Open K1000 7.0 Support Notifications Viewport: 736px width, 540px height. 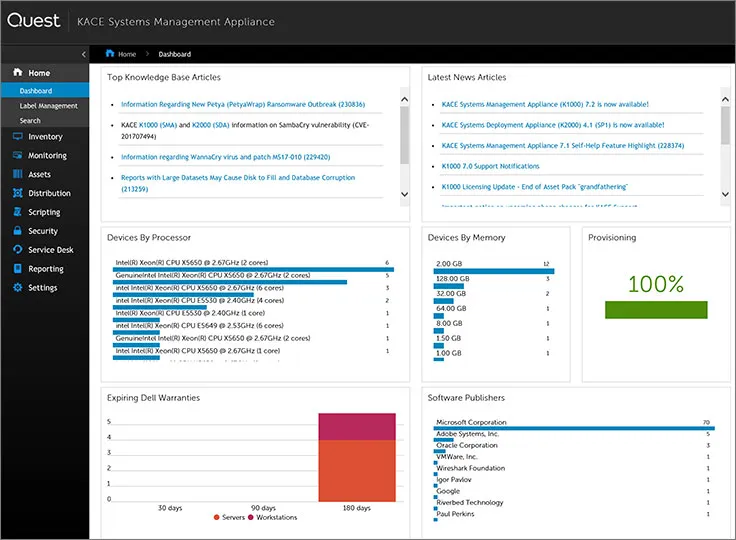(x=490, y=166)
